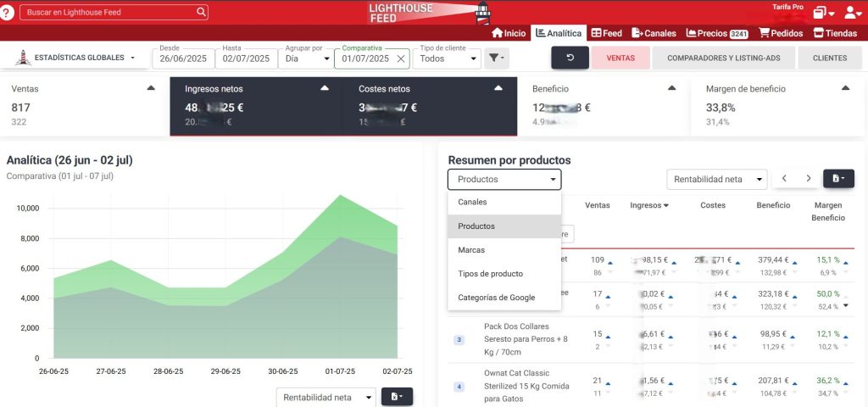The image size is (868, 407).
Task: Open the Feed tab
Action: [607, 33]
